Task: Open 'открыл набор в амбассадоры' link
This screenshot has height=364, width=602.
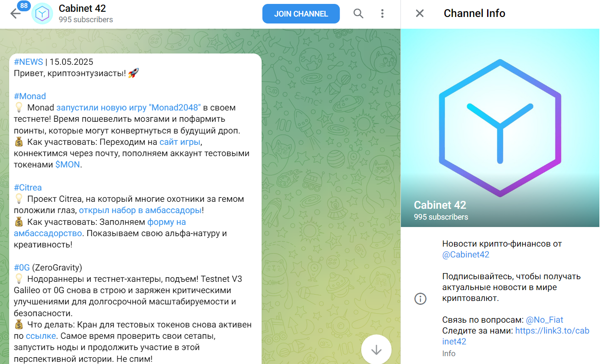Action: coord(140,210)
